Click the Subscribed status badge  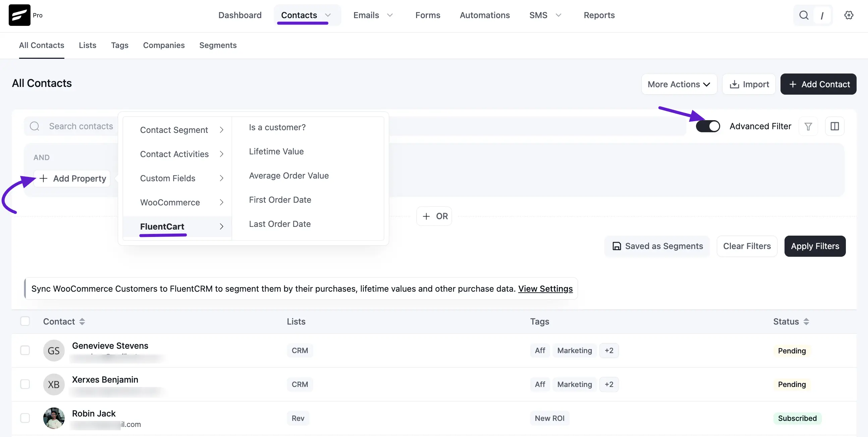pos(797,418)
